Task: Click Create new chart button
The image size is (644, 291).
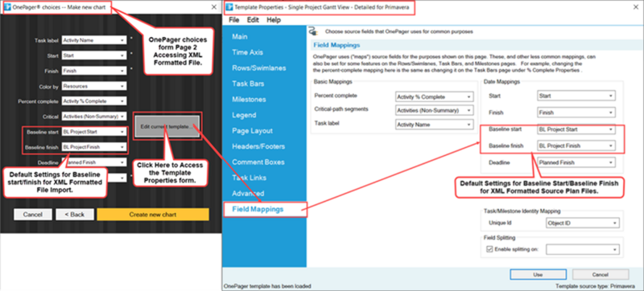Action: (x=153, y=215)
